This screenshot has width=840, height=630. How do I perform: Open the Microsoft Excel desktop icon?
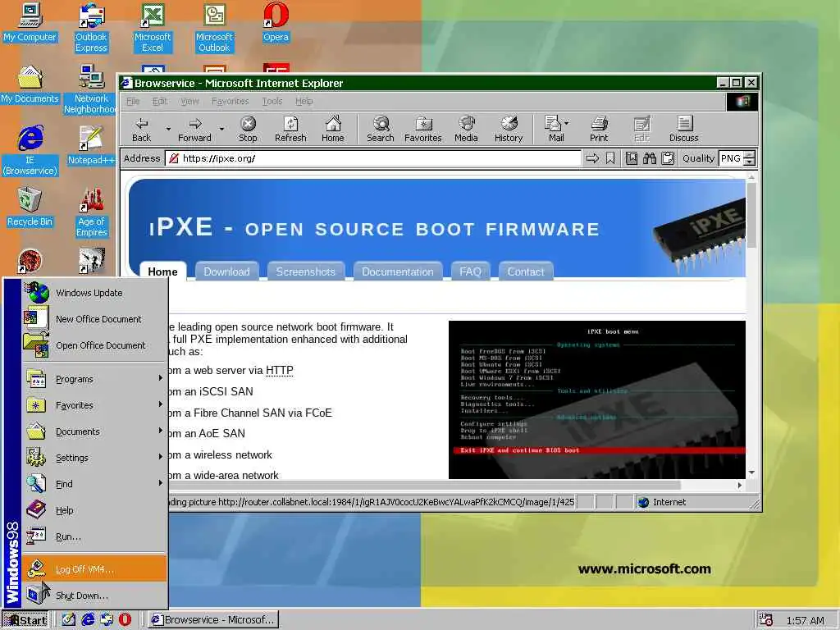152,27
